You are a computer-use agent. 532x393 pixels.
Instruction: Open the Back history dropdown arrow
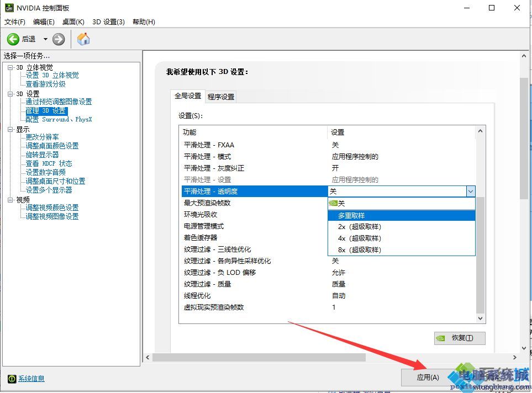point(45,39)
